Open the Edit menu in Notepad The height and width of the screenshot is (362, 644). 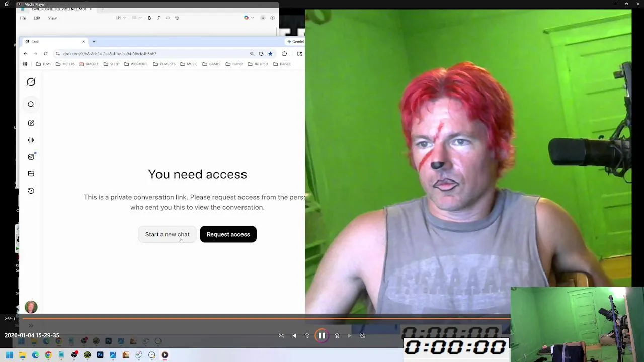37,18
